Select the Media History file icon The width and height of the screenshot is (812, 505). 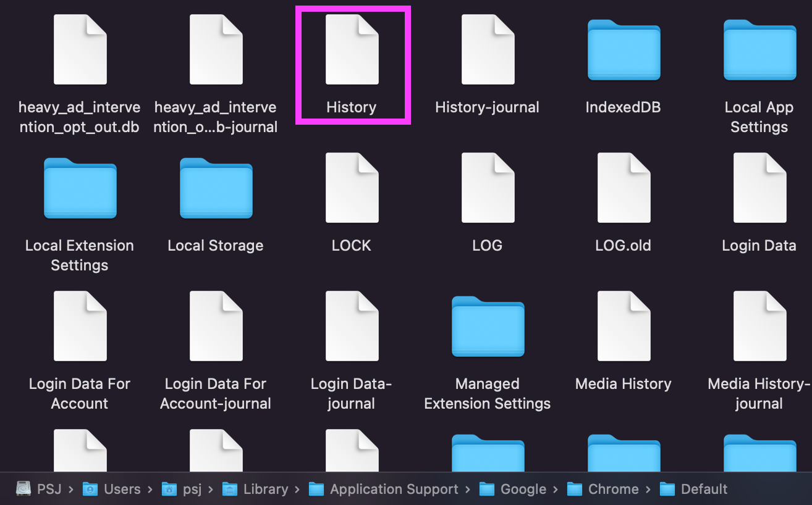click(624, 326)
